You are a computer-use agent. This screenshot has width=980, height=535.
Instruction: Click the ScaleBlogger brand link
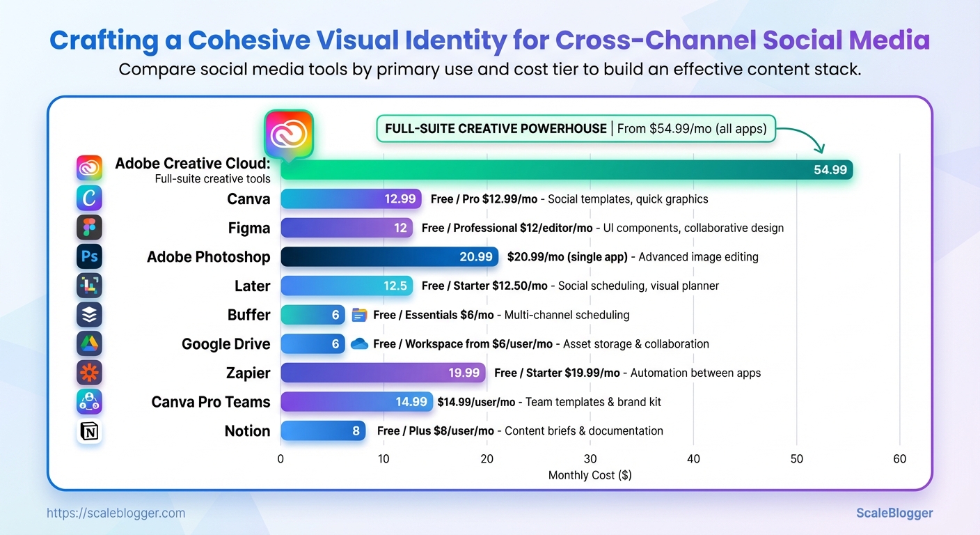tap(894, 513)
